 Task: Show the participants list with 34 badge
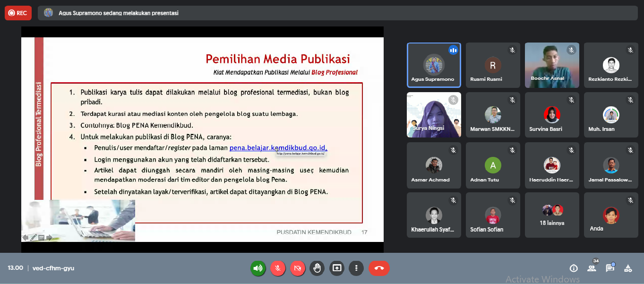tap(592, 268)
